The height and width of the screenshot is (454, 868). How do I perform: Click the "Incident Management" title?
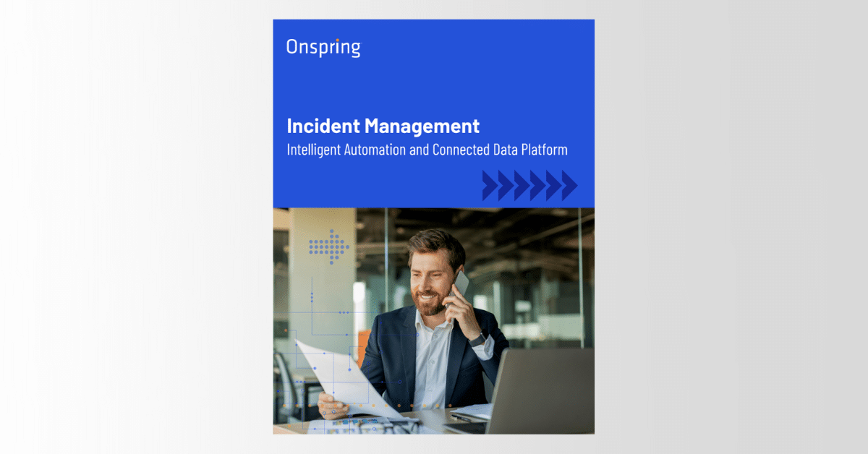[383, 126]
